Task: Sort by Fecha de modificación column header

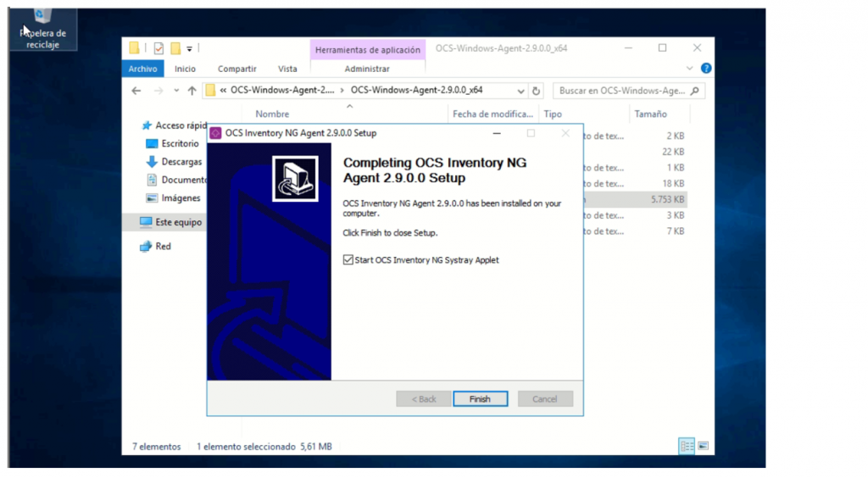Action: coord(492,114)
